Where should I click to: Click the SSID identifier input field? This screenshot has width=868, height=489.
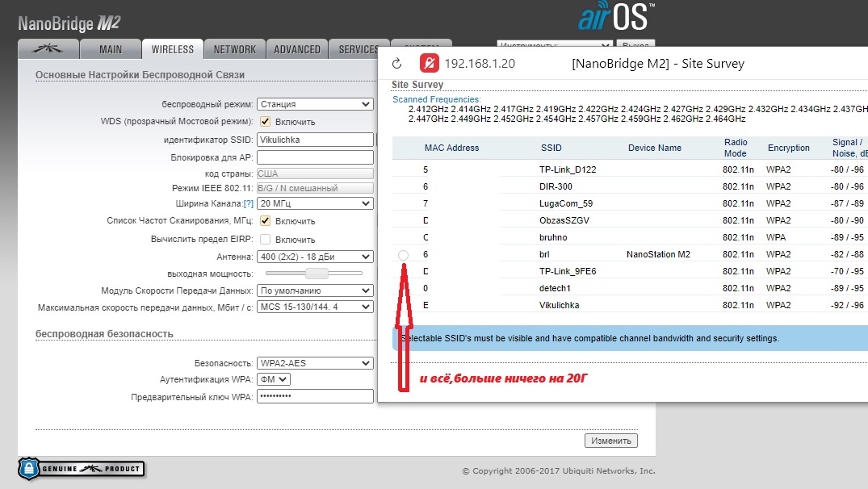click(315, 140)
